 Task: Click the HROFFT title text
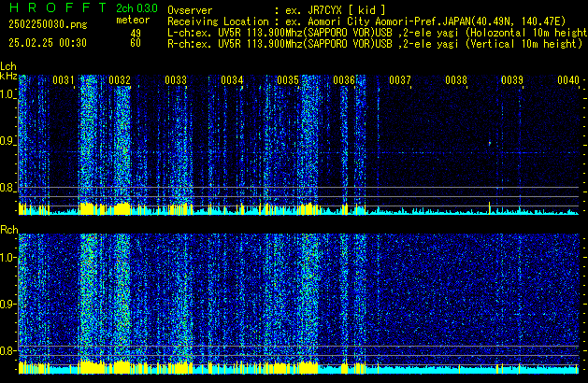57,7
